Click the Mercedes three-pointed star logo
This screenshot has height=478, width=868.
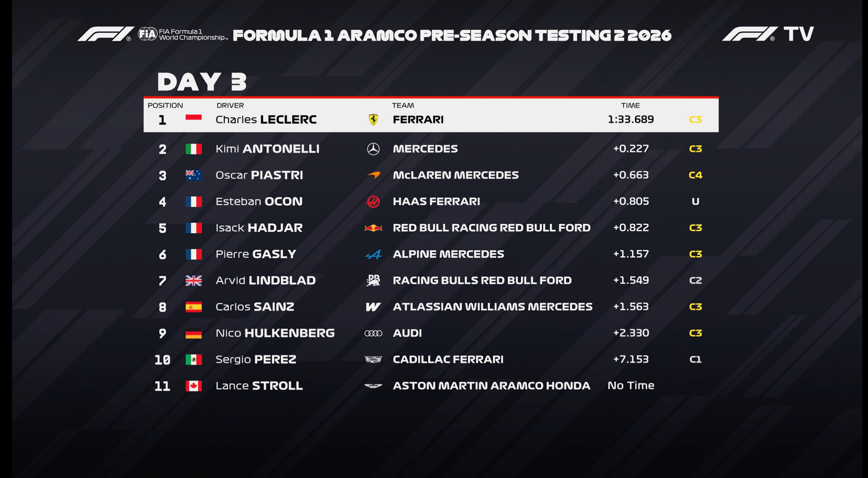(373, 149)
